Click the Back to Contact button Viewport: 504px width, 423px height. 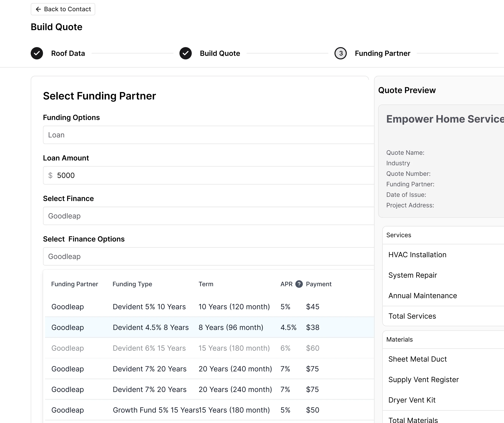point(63,9)
